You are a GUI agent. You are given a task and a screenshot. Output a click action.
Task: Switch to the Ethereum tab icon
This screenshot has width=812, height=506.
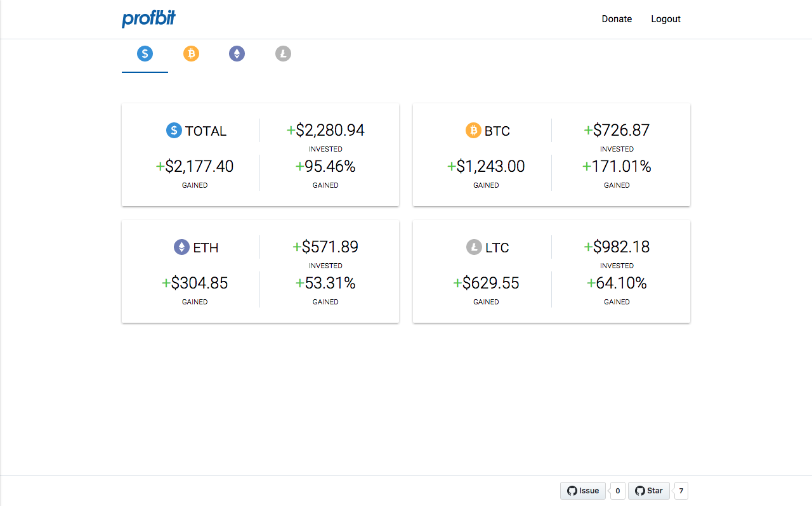tap(237, 54)
